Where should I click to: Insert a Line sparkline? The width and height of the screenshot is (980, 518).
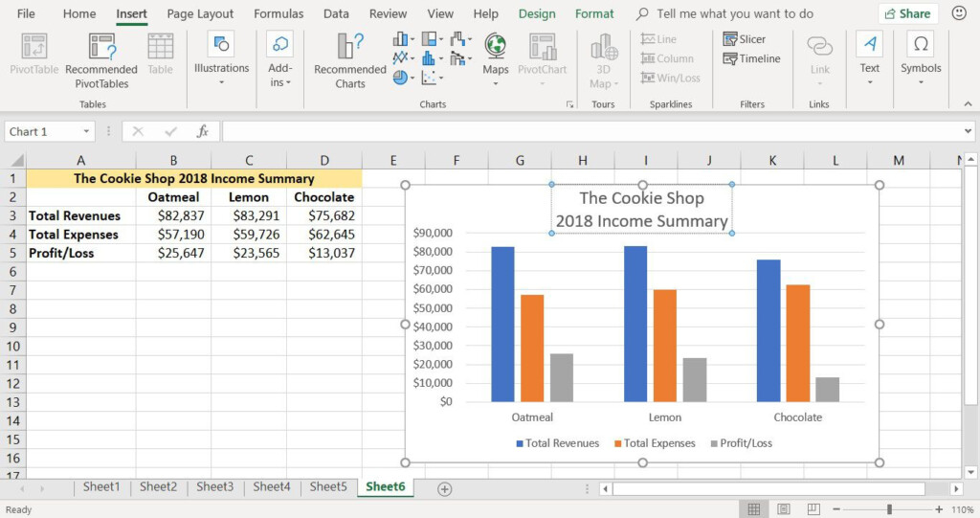[x=658, y=39]
